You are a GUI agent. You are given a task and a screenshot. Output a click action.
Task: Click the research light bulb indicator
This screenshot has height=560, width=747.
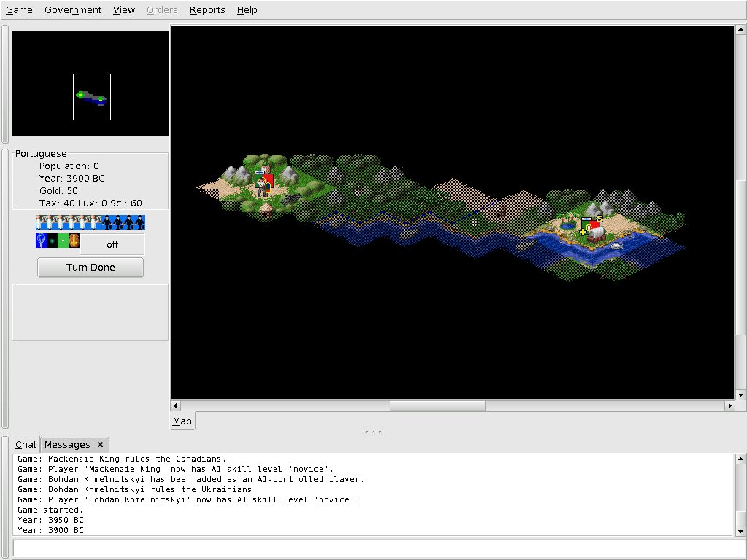click(x=41, y=241)
